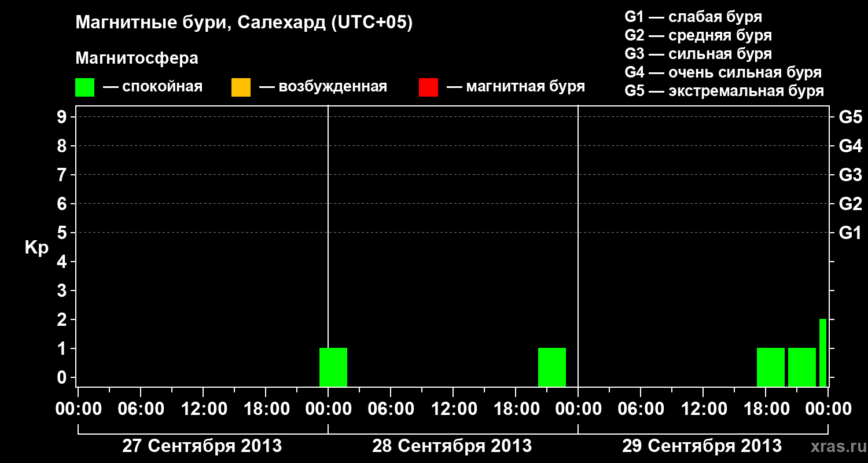Click 'G4 — очень сильная буря' legend line

(723, 72)
